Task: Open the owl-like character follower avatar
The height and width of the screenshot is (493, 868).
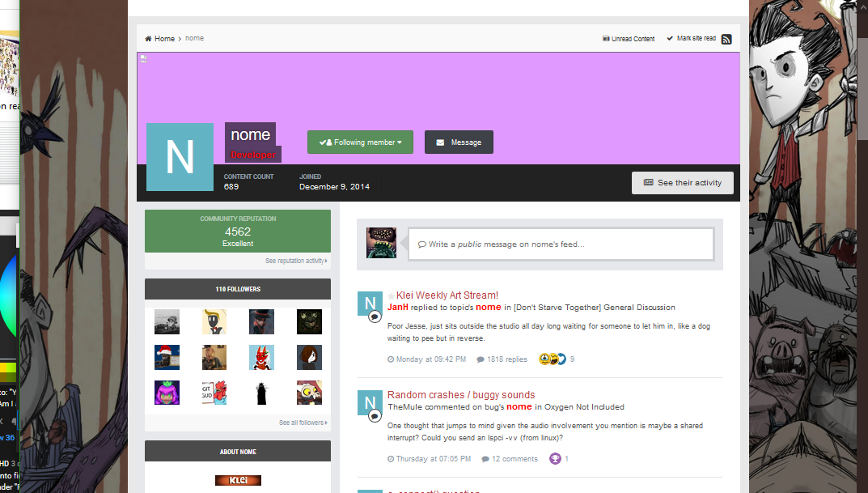Action: (x=309, y=393)
